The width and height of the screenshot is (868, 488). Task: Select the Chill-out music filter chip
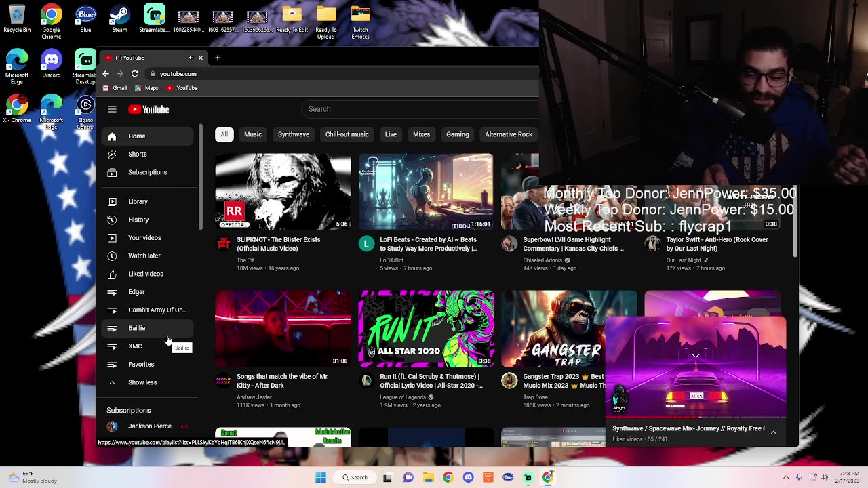pyautogui.click(x=347, y=134)
